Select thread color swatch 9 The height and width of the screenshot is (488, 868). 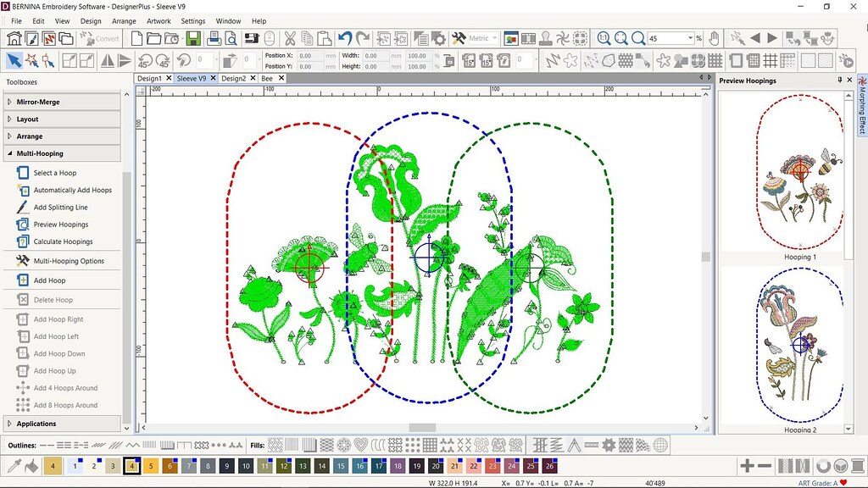pos(226,465)
